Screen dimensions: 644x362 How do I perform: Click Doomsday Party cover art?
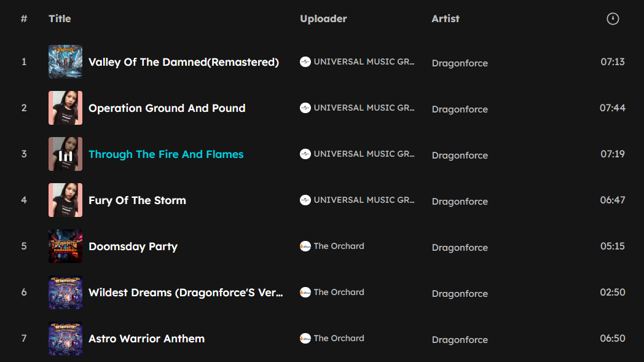coord(65,246)
